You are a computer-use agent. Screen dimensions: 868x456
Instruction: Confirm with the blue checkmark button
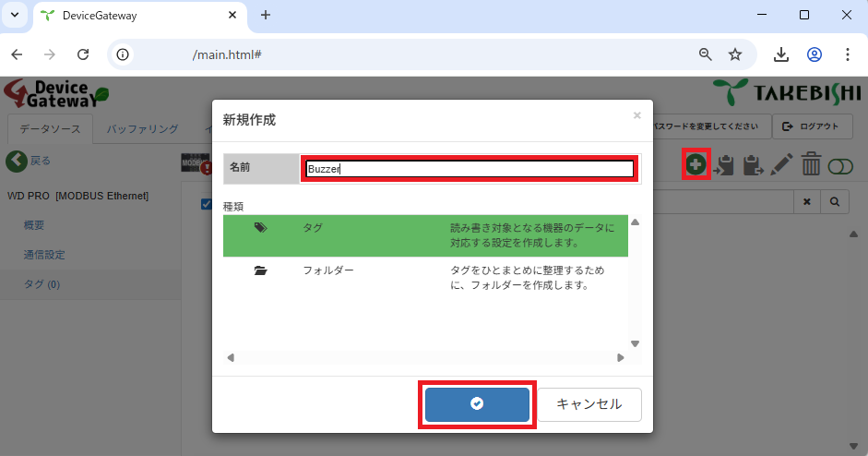tap(477, 404)
